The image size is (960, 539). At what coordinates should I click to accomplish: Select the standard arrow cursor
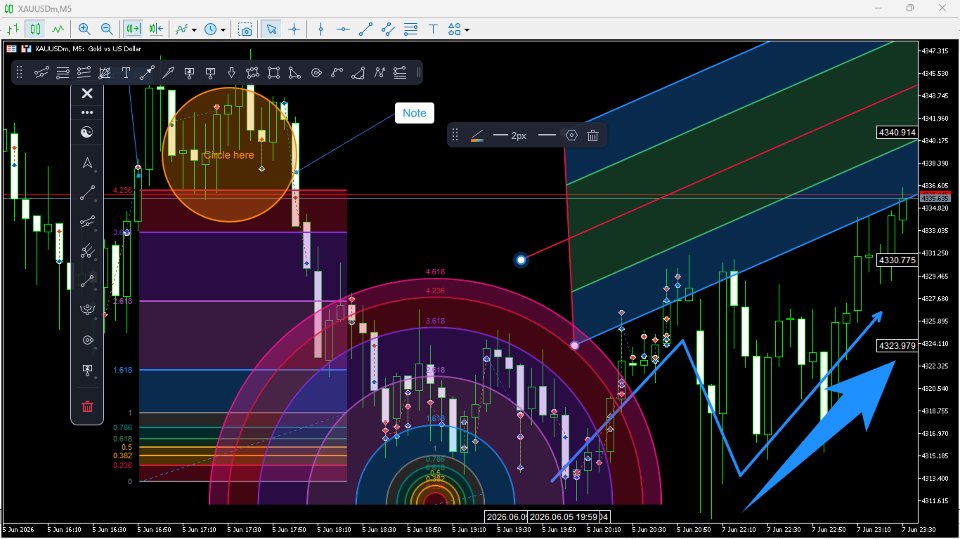(271, 29)
